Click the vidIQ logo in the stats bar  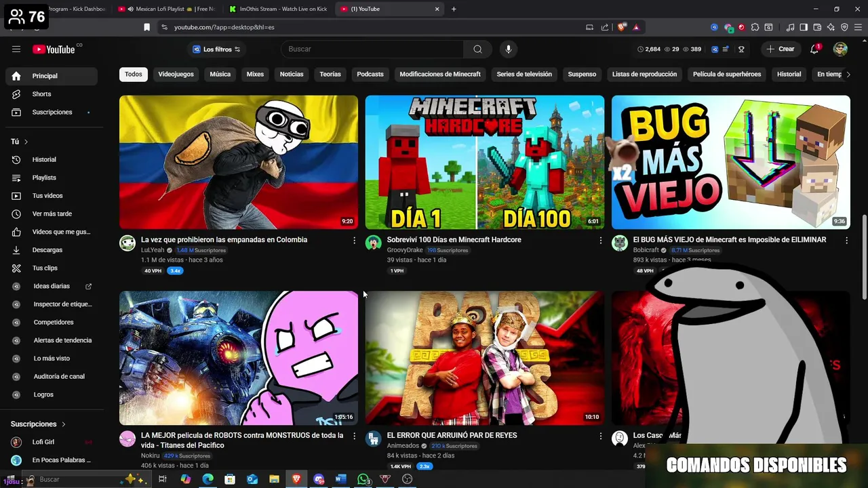pos(715,49)
